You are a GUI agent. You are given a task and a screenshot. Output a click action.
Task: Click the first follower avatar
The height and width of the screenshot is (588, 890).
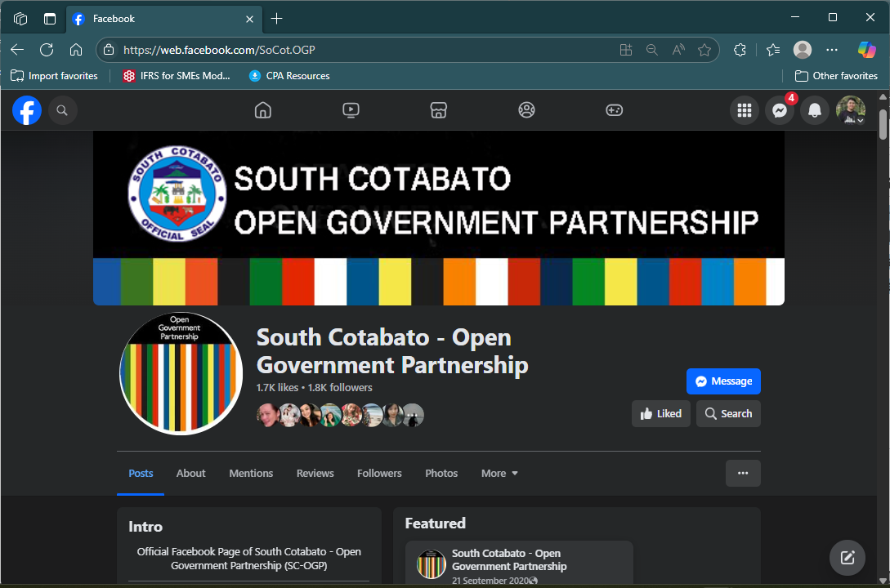pyautogui.click(x=267, y=415)
